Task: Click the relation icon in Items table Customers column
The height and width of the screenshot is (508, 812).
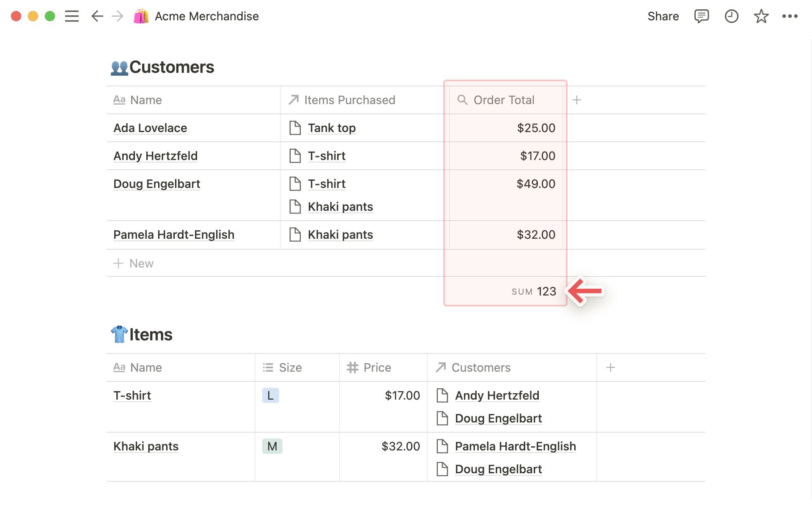Action: 441,367
